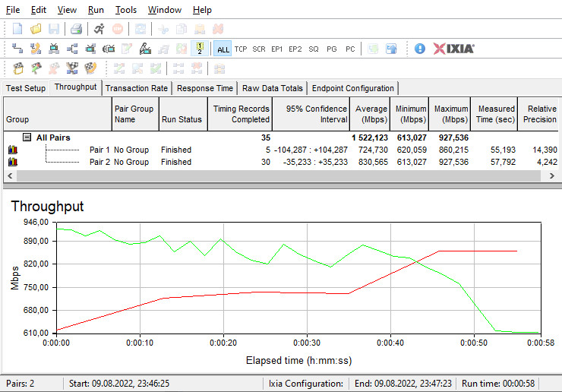Click the Relative Precision column header
This screenshot has width=562, height=392.
(538, 114)
